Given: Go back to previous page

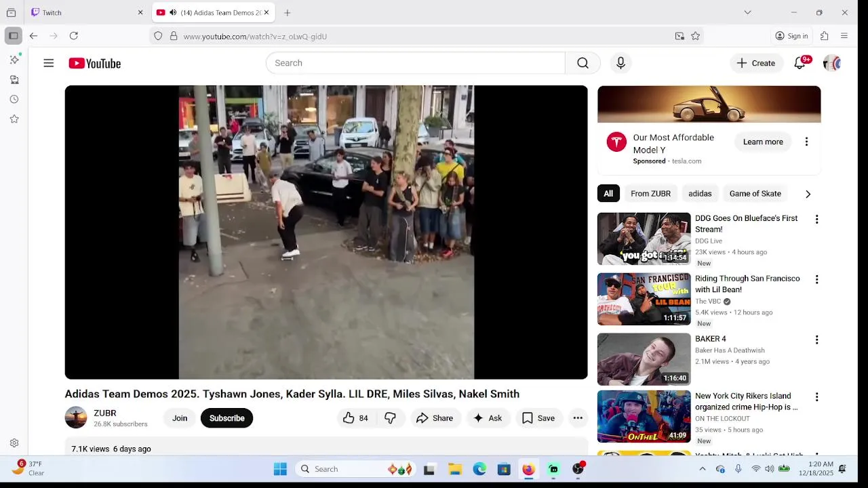Looking at the screenshot, I should pyautogui.click(x=33, y=36).
